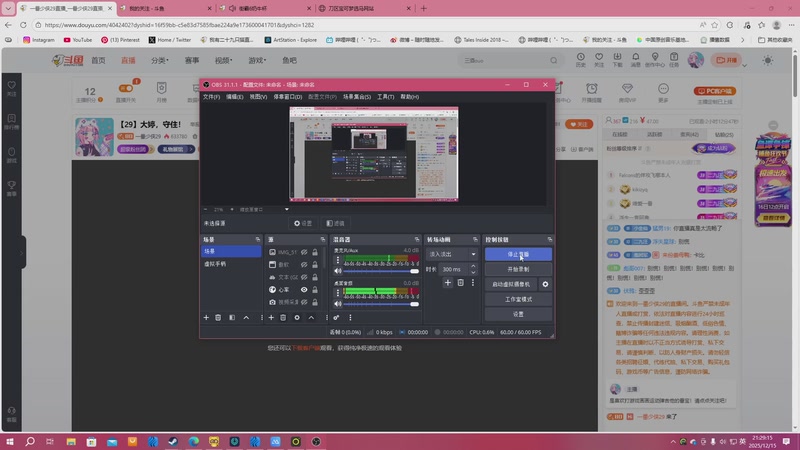This screenshot has height=450, width=800.
Task: Mute the Desktop Audio channel speaker
Action: pos(338,304)
